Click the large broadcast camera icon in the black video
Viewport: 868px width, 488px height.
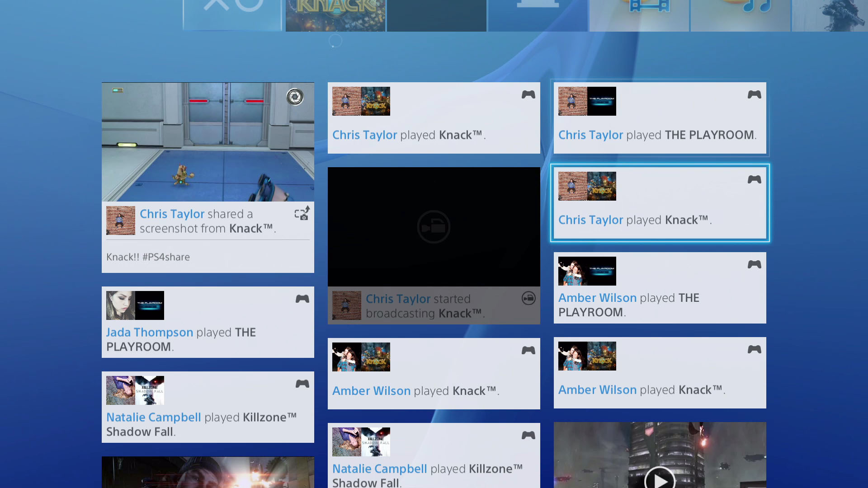[x=434, y=227]
